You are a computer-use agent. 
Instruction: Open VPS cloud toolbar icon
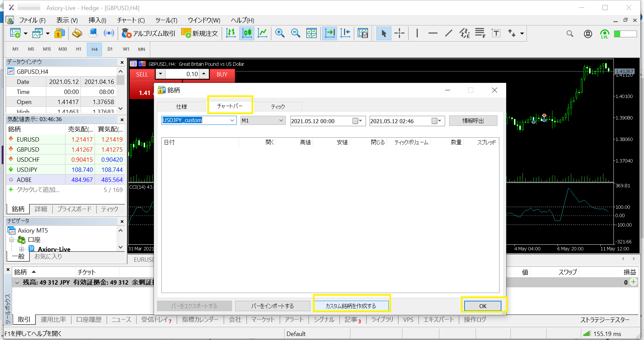pos(93,33)
